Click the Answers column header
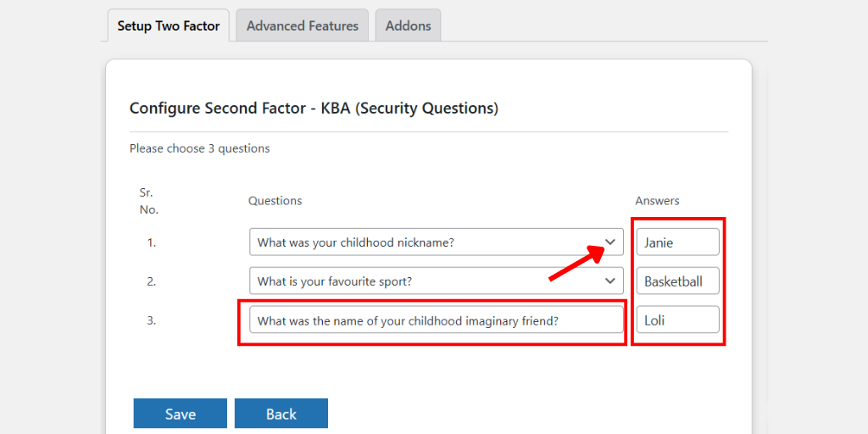Viewport: 868px width, 434px height. 657,200
